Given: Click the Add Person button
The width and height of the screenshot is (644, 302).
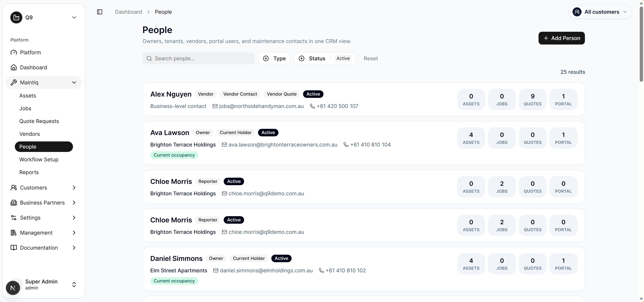Looking at the screenshot, I should click(561, 38).
